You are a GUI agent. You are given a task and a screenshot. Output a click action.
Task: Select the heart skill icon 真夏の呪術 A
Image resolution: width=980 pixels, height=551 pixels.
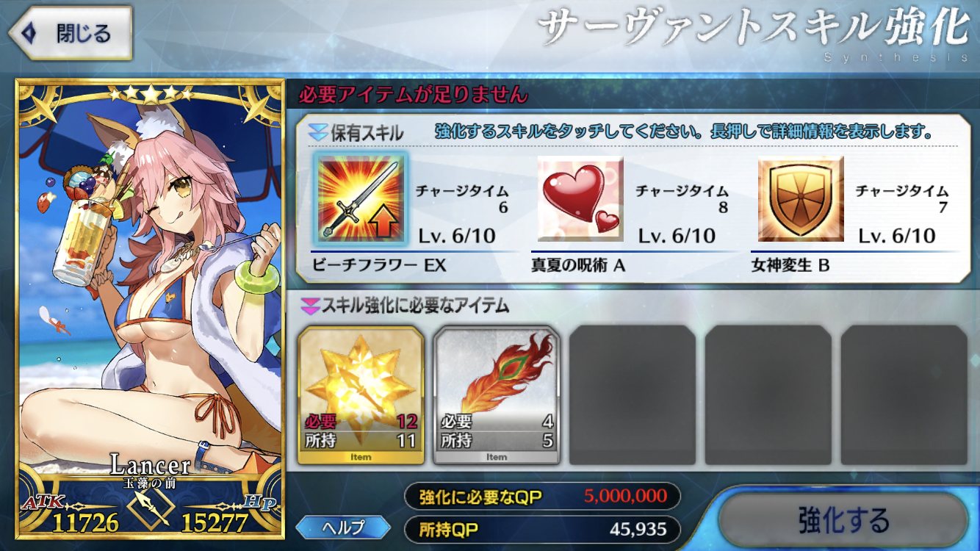(x=580, y=198)
